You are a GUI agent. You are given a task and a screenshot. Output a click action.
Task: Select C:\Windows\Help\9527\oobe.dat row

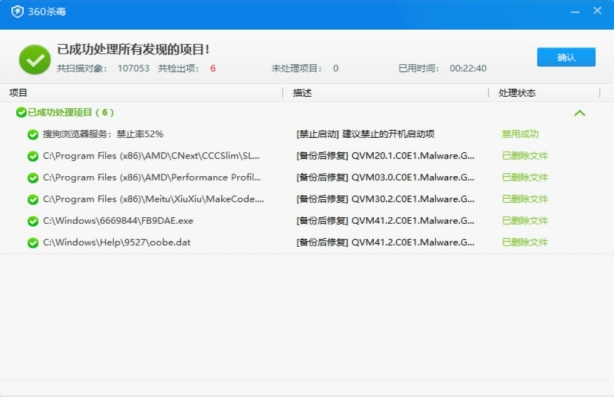[x=117, y=242]
